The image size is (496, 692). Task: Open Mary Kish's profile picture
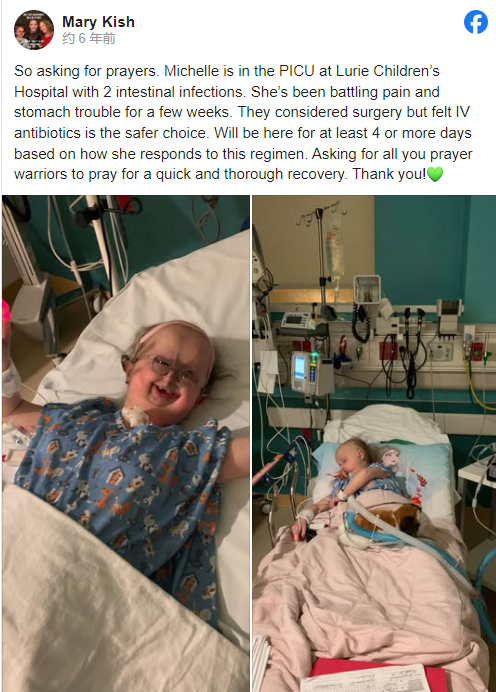pyautogui.click(x=34, y=30)
